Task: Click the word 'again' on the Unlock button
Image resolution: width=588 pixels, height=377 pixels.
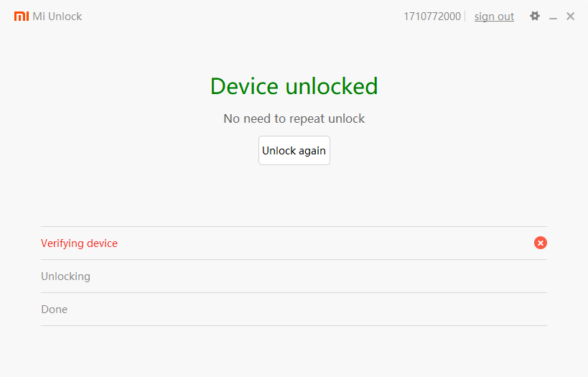Action: [x=312, y=151]
